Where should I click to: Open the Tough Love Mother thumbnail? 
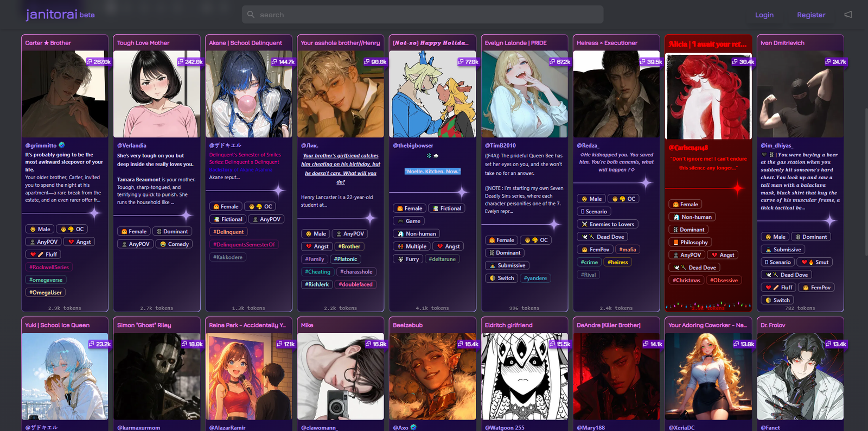[157, 94]
